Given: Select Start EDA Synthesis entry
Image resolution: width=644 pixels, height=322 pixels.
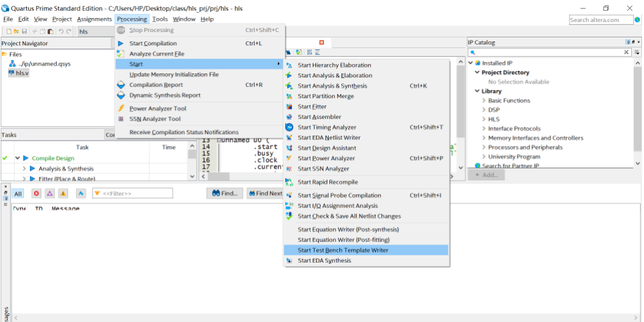Looking at the screenshot, I should [366, 261].
